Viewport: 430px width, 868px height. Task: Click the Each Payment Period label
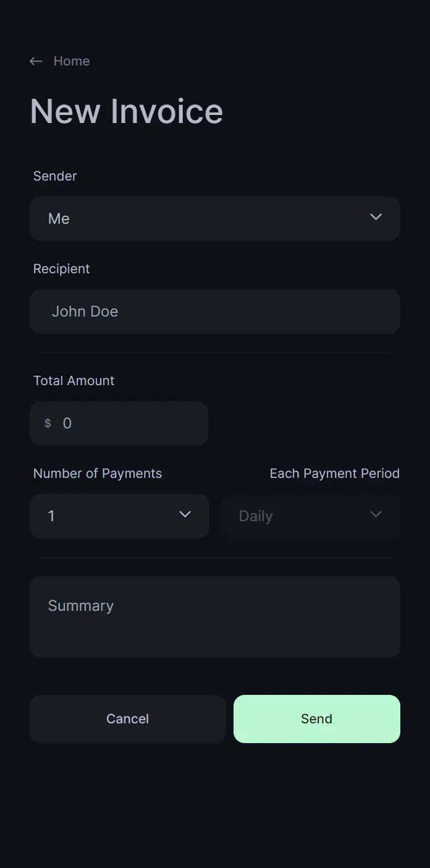(x=335, y=474)
